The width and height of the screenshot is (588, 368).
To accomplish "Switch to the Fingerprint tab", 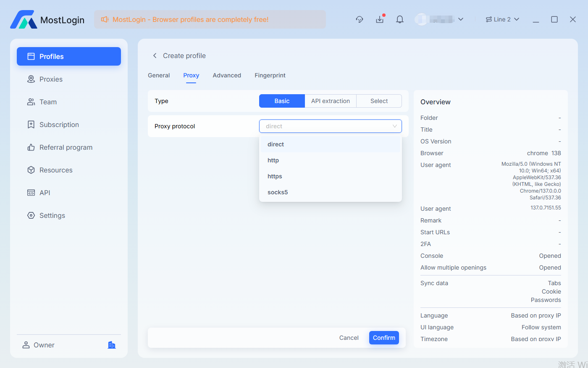I will pyautogui.click(x=270, y=75).
